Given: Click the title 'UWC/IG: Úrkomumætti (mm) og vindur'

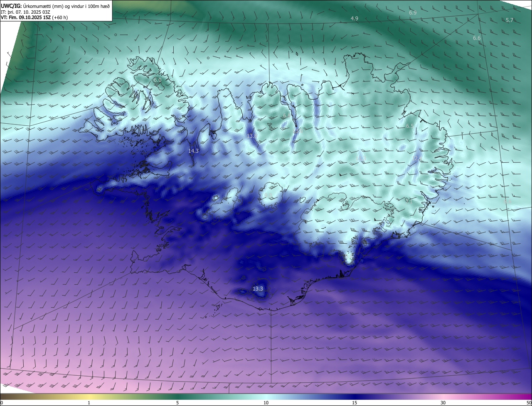Looking at the screenshot, I should pyautogui.click(x=55, y=5).
